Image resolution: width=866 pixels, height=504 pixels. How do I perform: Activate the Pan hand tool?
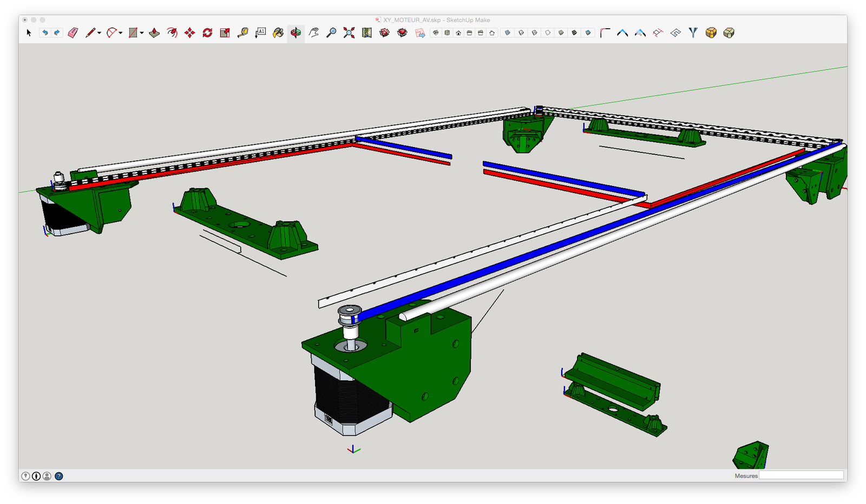click(314, 33)
